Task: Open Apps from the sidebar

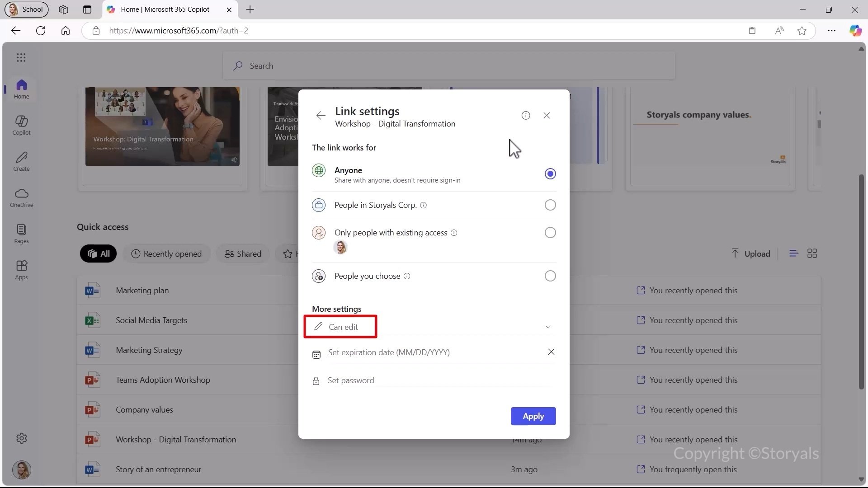Action: pos(21,270)
